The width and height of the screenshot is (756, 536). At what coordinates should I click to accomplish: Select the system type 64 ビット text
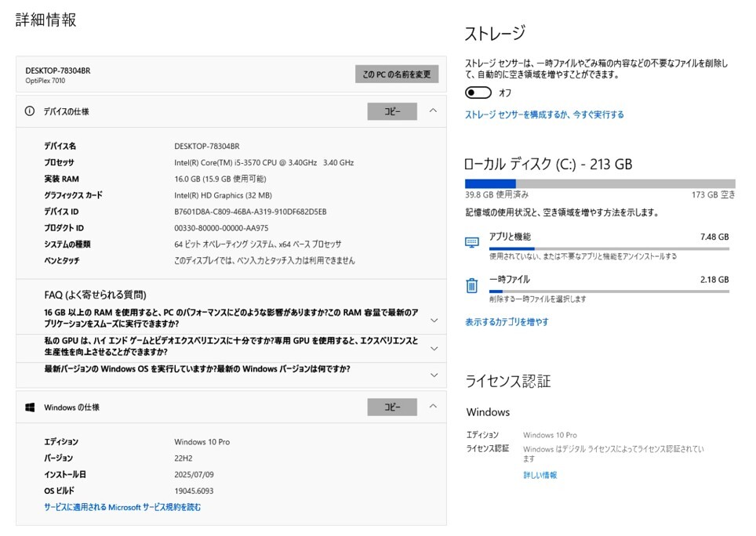(x=258, y=244)
